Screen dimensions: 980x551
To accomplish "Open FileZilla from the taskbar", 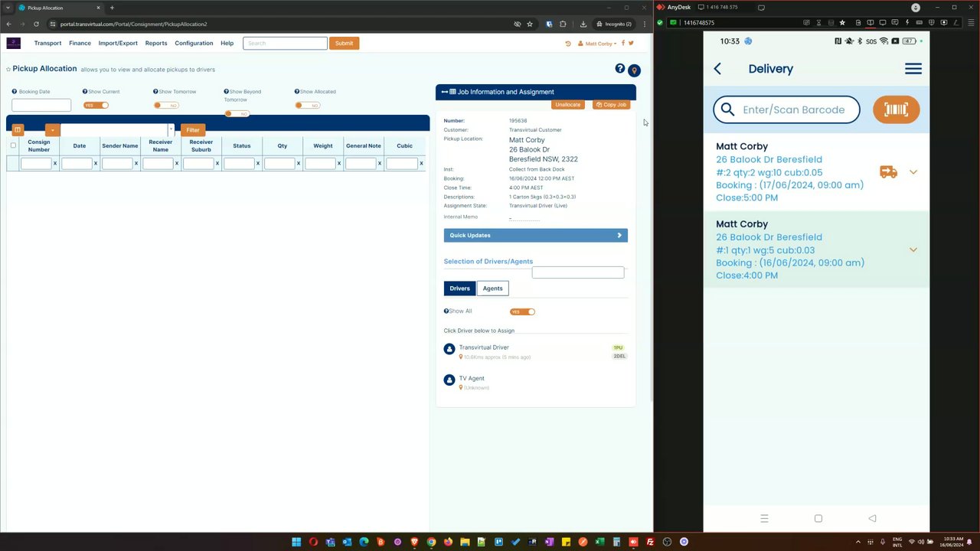I will [x=650, y=542].
